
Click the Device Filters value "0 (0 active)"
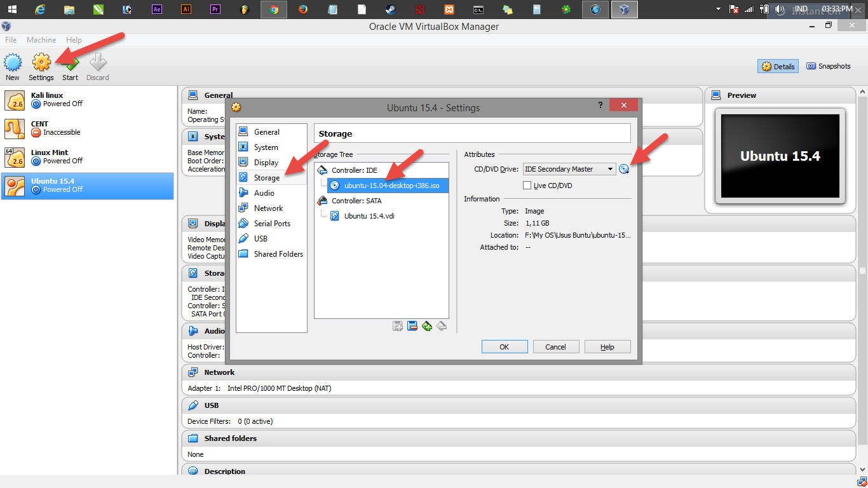click(255, 421)
